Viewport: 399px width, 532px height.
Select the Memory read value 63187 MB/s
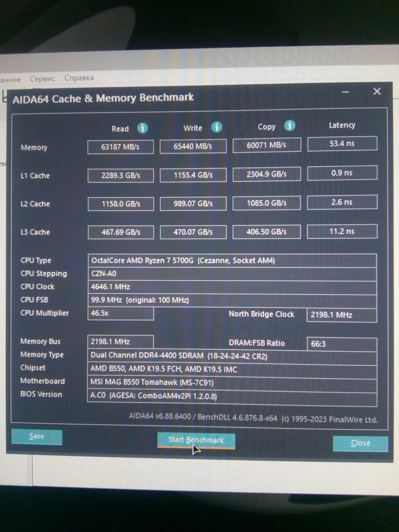coord(121,147)
